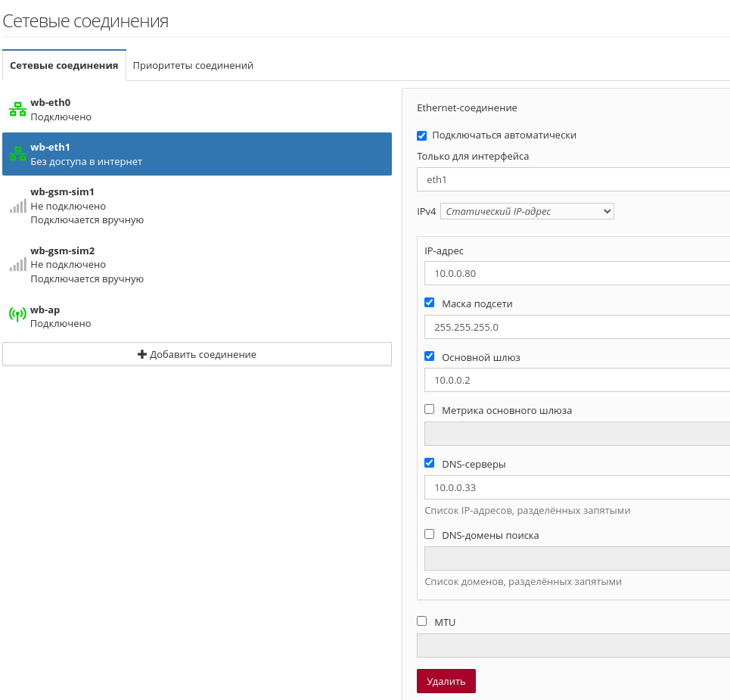This screenshot has width=730, height=700.
Task: Click the IP-адрес field with 10.0.0.80
Action: point(577,273)
